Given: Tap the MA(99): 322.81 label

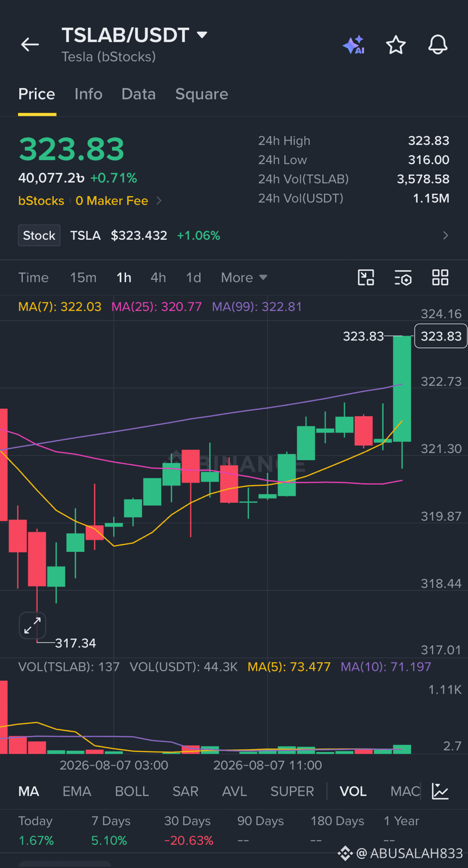Looking at the screenshot, I should coord(257,306).
